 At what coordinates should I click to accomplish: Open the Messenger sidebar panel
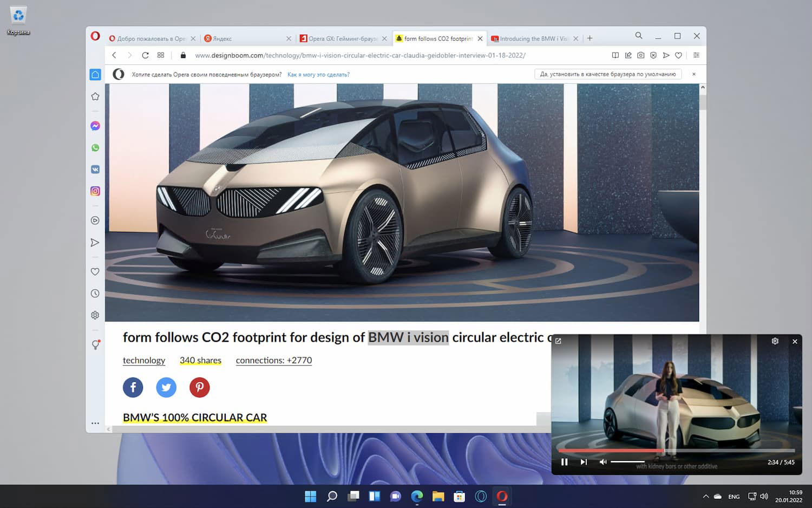click(95, 126)
